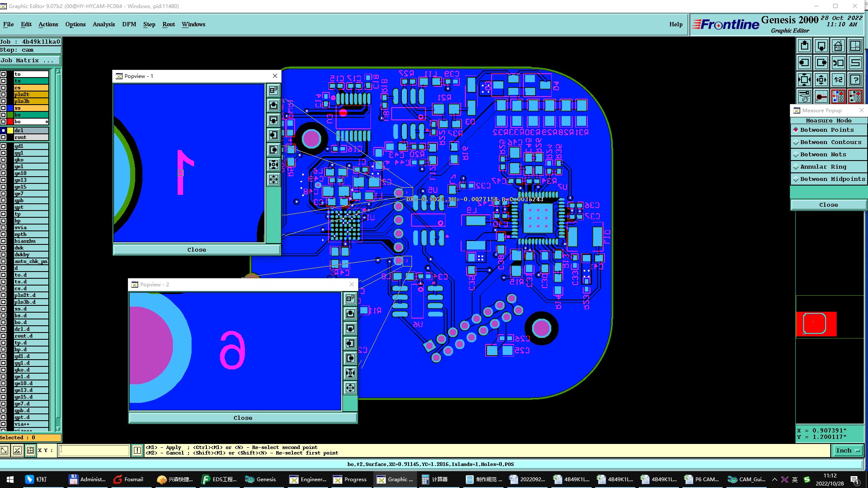
Task: Toggle the checkbox for layer 'rout'
Action: click(x=3, y=137)
